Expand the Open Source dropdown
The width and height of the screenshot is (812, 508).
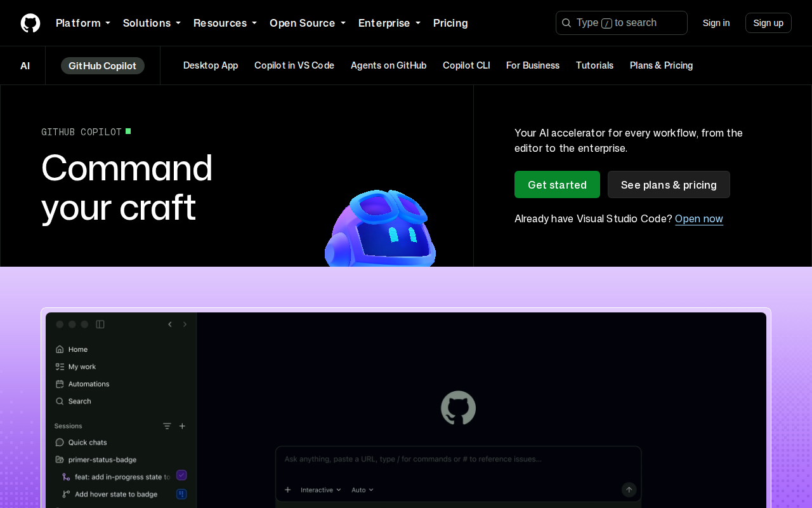point(308,23)
